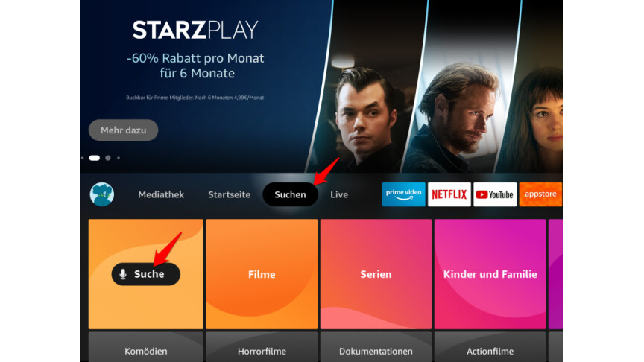This screenshot has width=644, height=362.
Task: Open the user profile avatar
Action: pos(102,194)
